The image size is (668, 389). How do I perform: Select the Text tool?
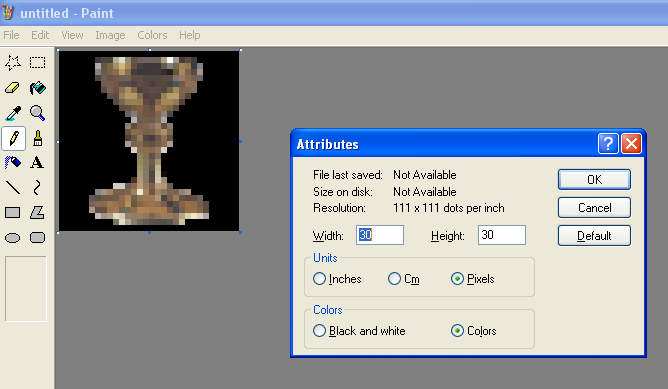[x=37, y=163]
